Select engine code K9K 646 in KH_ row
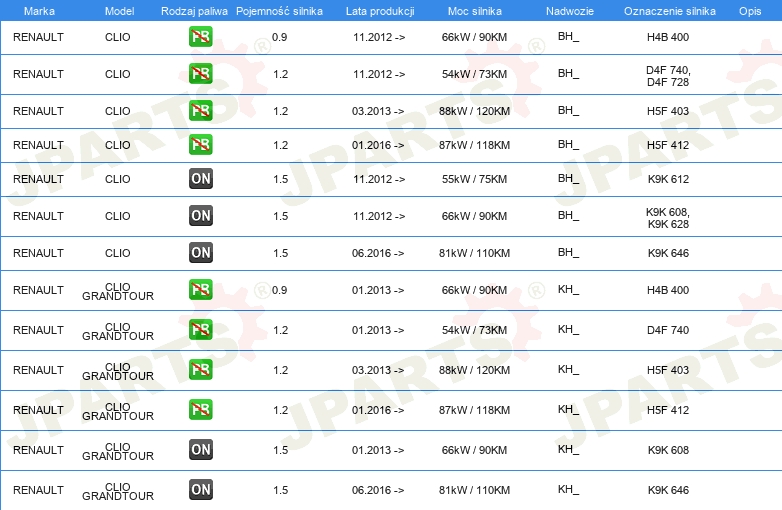Viewport: 782px width, 510px height. pos(668,490)
